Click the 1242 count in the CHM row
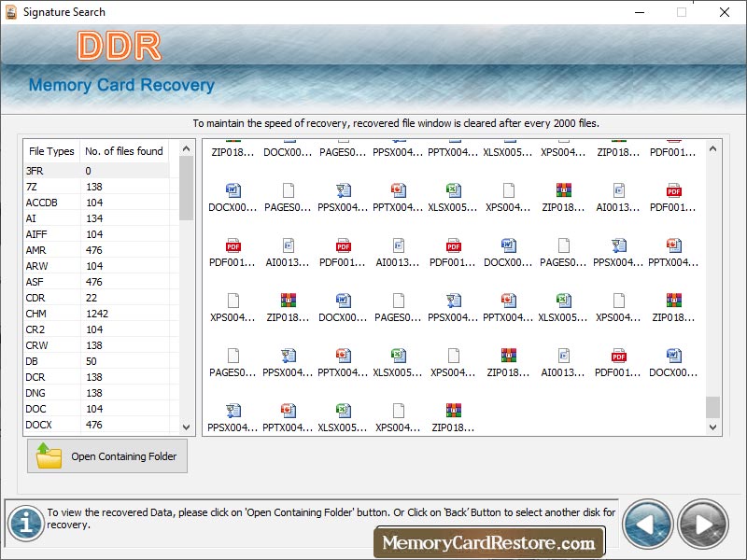747x560 pixels. pyautogui.click(x=97, y=314)
